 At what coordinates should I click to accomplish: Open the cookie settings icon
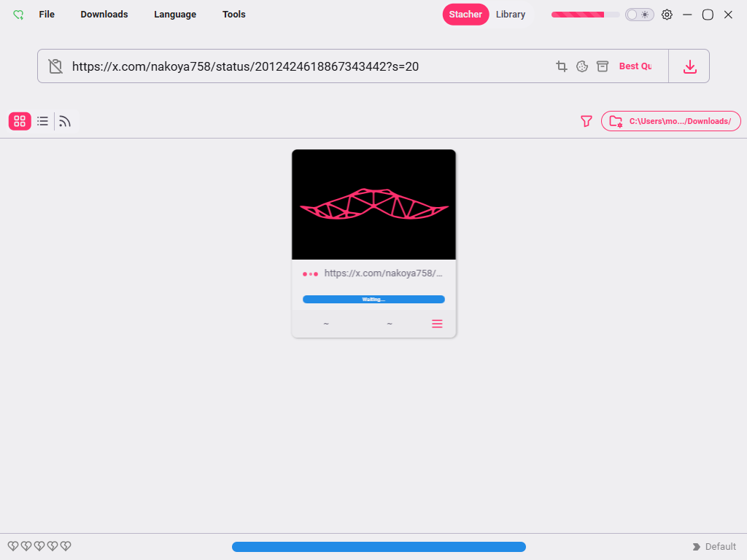582,66
